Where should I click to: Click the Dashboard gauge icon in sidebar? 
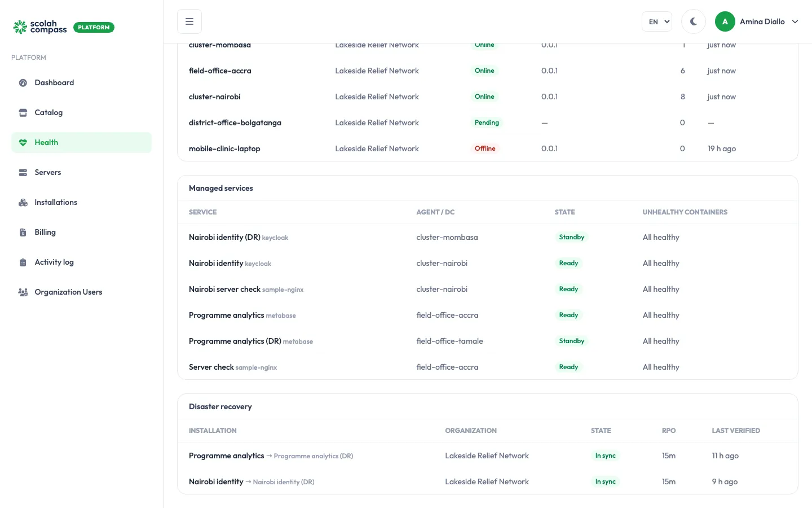pyautogui.click(x=23, y=83)
